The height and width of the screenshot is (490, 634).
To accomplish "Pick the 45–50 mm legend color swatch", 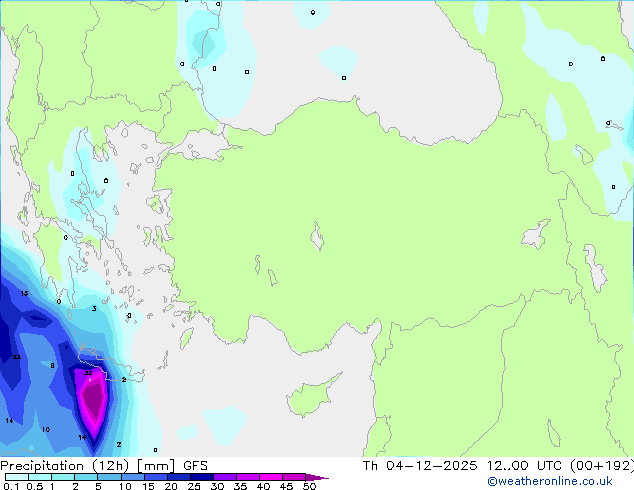I will pyautogui.click(x=294, y=477).
